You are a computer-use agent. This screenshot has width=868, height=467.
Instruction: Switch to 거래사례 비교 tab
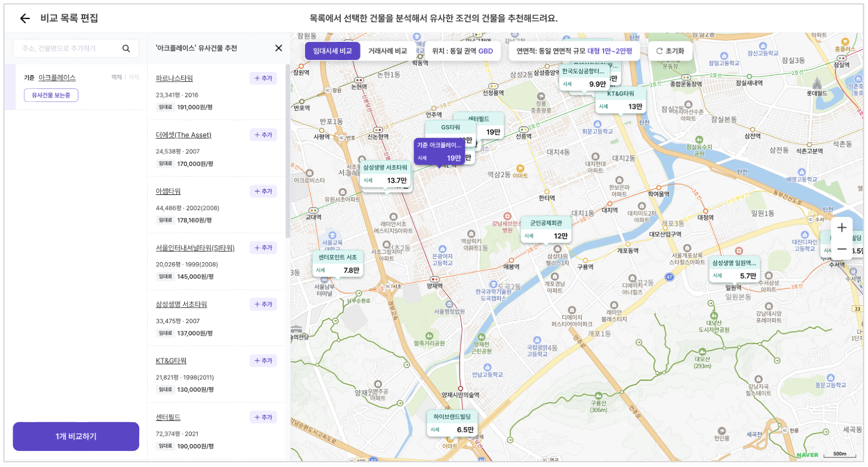pyautogui.click(x=387, y=51)
